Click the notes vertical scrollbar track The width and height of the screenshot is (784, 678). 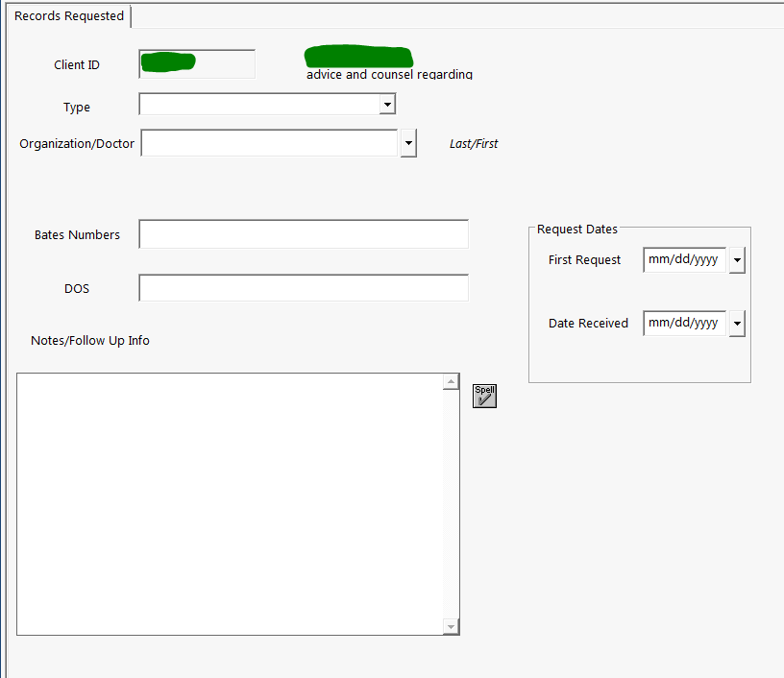[452, 503]
